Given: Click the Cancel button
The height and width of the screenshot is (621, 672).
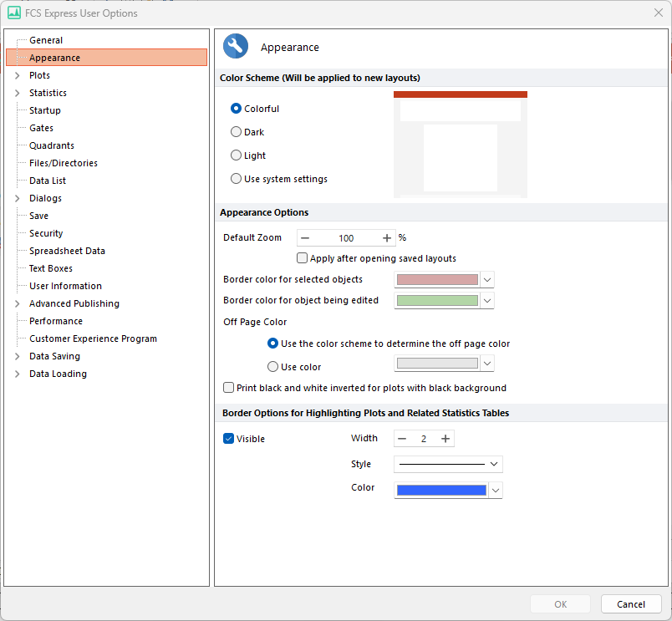Looking at the screenshot, I should 630,604.
